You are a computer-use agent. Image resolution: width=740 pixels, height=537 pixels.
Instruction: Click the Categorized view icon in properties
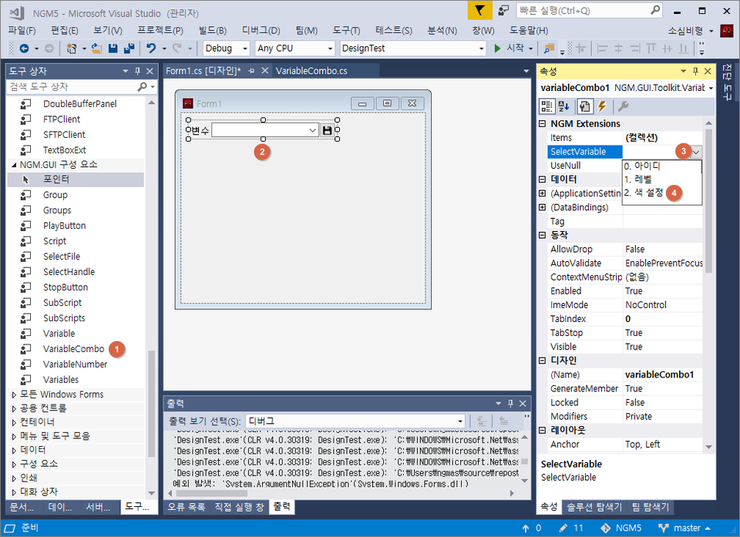click(547, 106)
